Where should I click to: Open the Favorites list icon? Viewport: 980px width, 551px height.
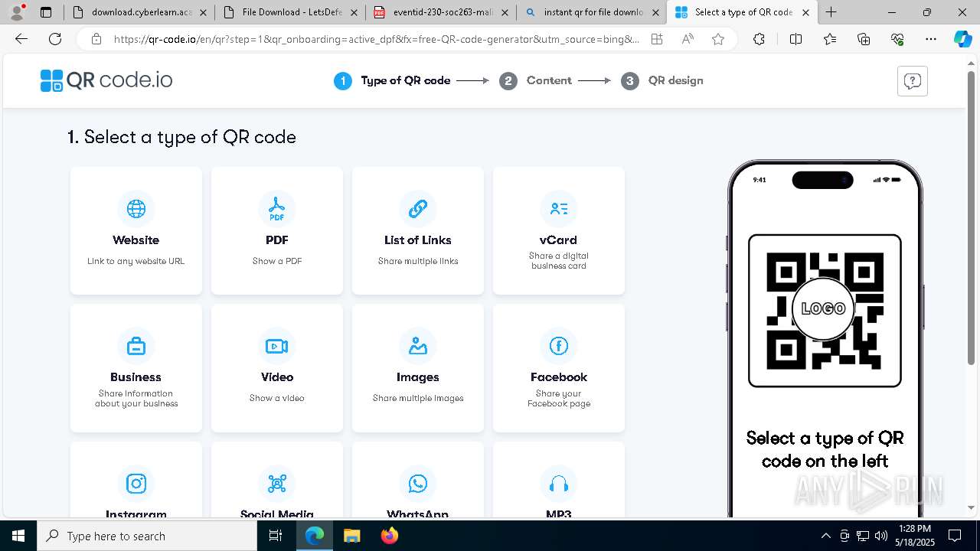tap(830, 39)
